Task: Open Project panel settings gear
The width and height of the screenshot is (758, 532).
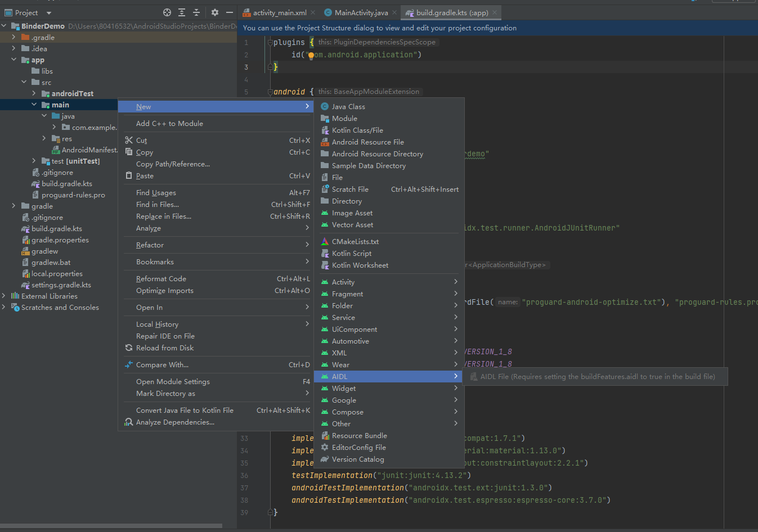Action: pos(215,12)
